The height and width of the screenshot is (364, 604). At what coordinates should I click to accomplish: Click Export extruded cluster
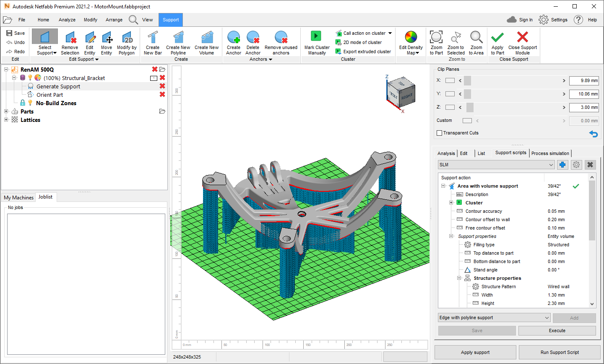(x=363, y=52)
